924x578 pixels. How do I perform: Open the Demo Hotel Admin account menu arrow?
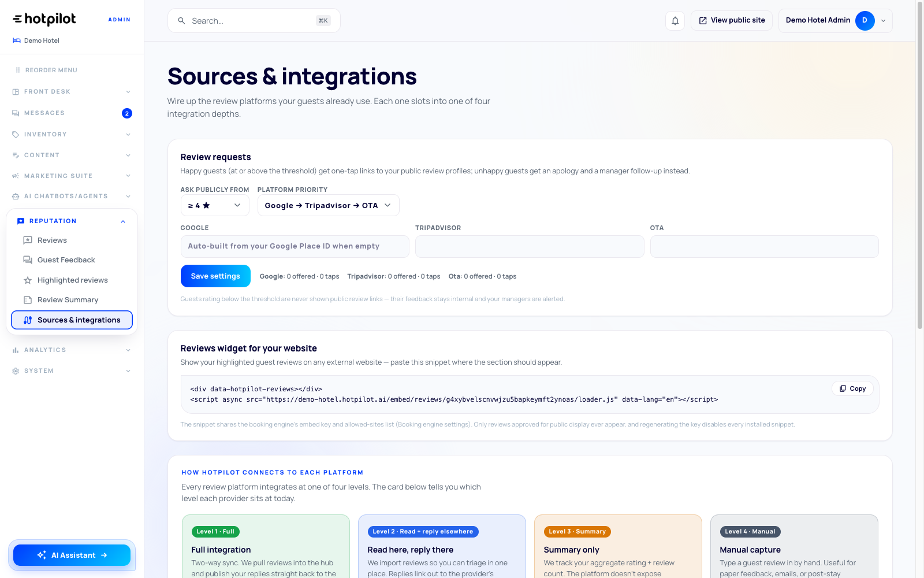tap(883, 21)
